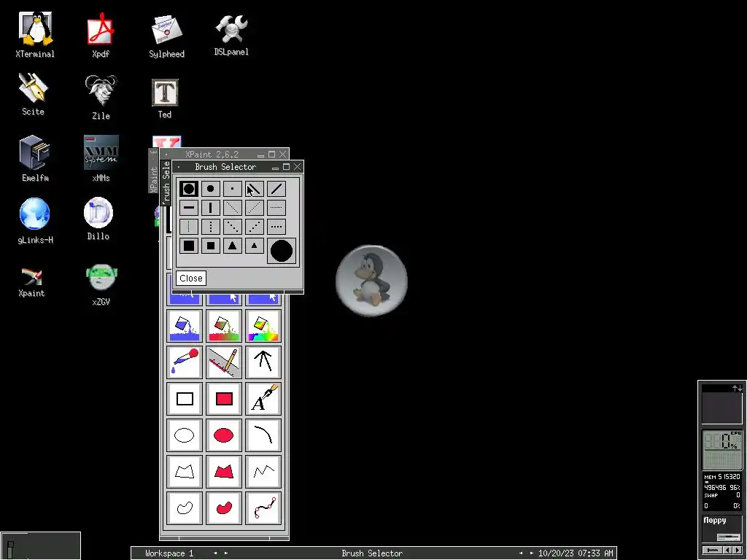
Task: Launch the Dillo browser icon
Action: point(98,219)
